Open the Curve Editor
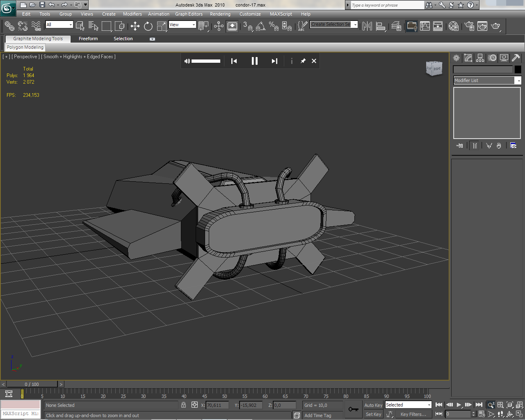Image resolution: width=525 pixels, height=420 pixels. pyautogui.click(x=425, y=26)
